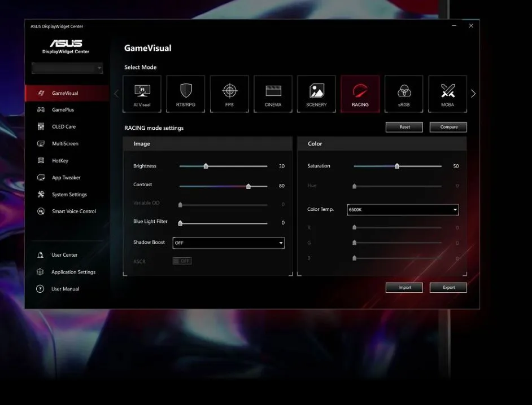Click the Brightness slider handle

[206, 166]
